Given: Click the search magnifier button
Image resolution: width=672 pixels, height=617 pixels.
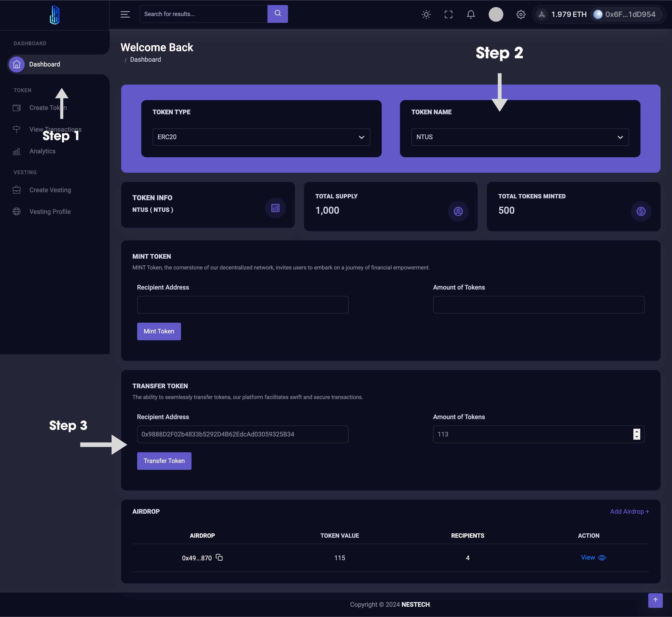Looking at the screenshot, I should click(277, 14).
